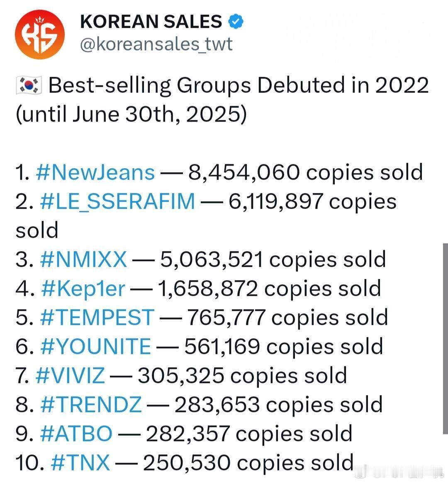Open the #NMIXX hashtag

point(83,259)
